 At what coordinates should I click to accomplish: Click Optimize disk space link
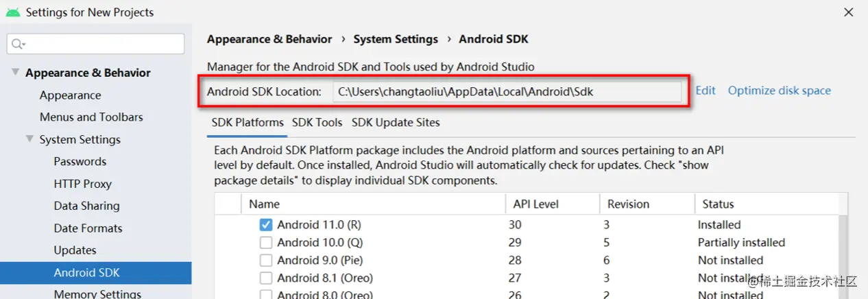tap(780, 91)
